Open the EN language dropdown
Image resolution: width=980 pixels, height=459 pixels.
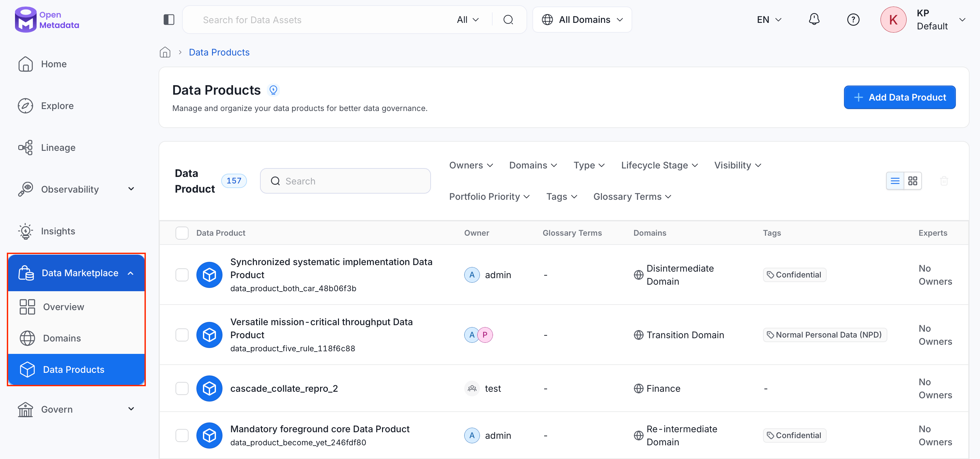[x=769, y=20]
